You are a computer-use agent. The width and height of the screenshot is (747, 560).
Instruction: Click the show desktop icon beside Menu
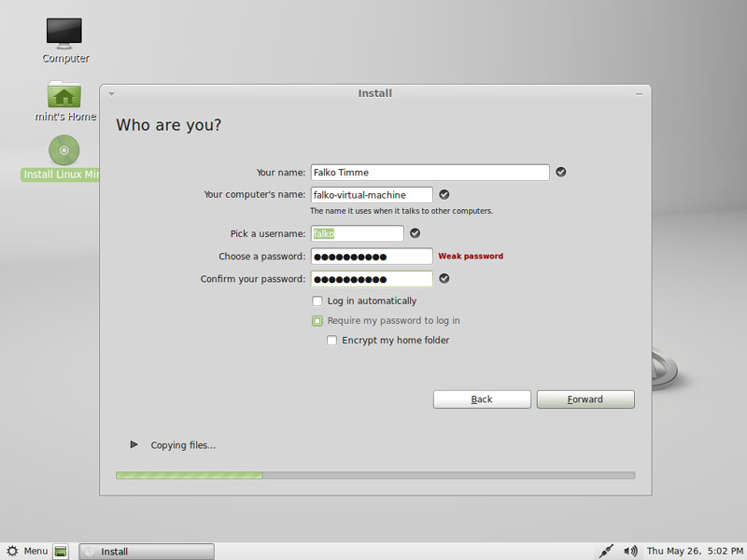click(61, 552)
